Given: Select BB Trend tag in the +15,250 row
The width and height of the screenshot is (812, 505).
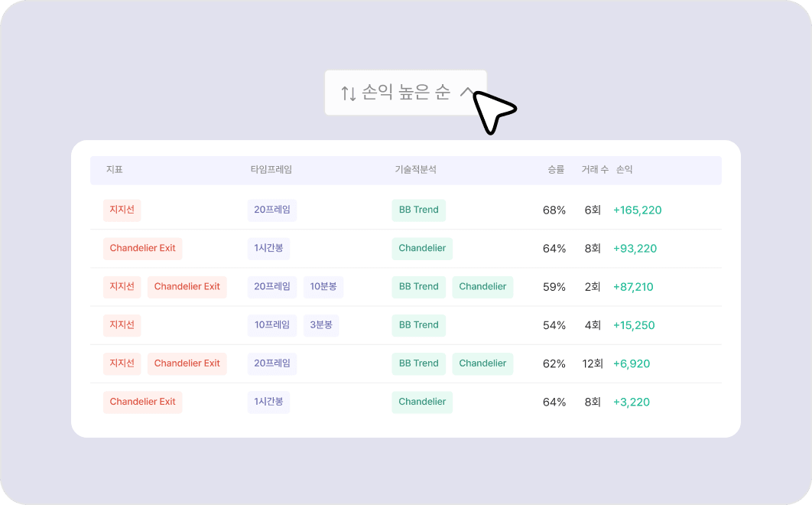Looking at the screenshot, I should [x=418, y=325].
